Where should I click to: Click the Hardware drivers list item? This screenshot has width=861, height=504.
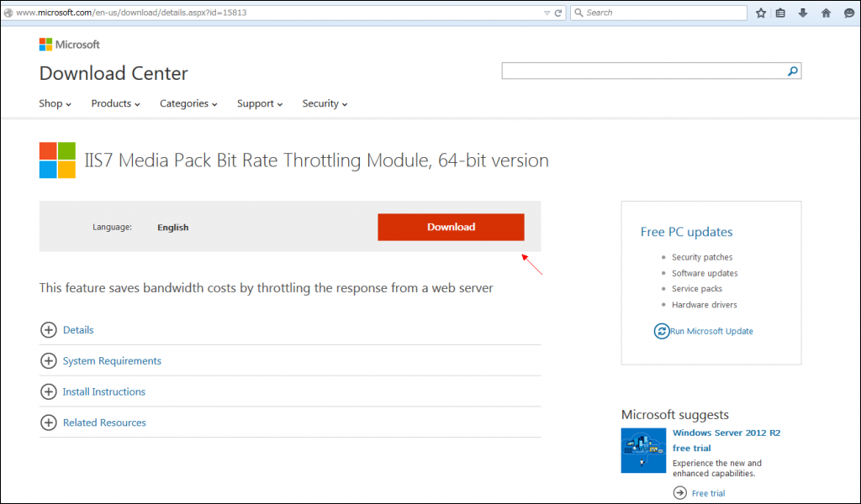(x=704, y=304)
